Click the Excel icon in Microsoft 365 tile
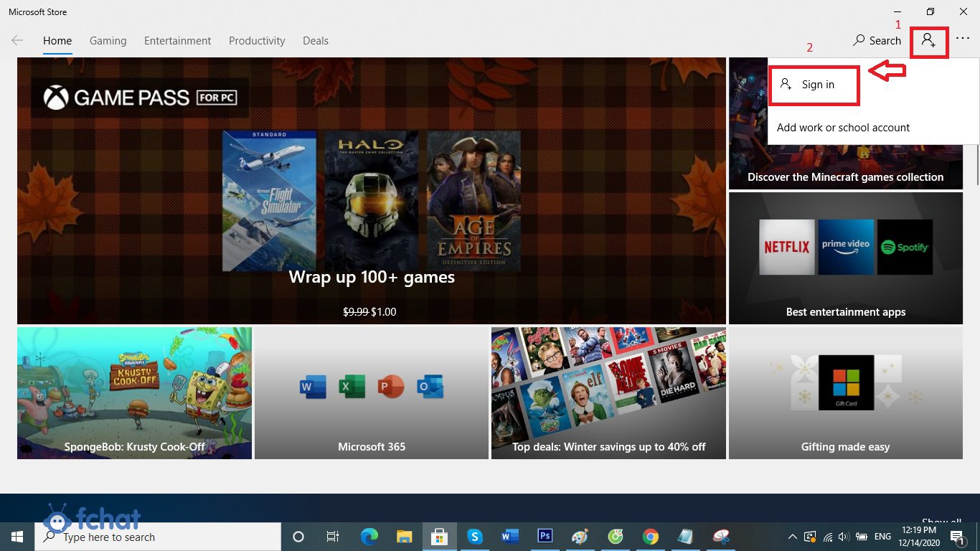Viewport: 980px width, 551px height. (x=352, y=387)
